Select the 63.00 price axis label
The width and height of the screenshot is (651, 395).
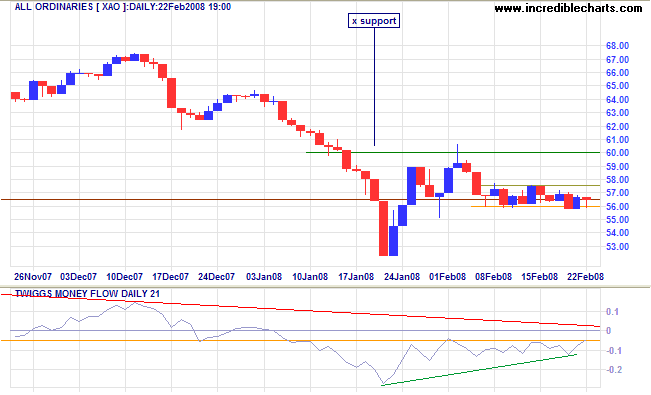click(617, 113)
